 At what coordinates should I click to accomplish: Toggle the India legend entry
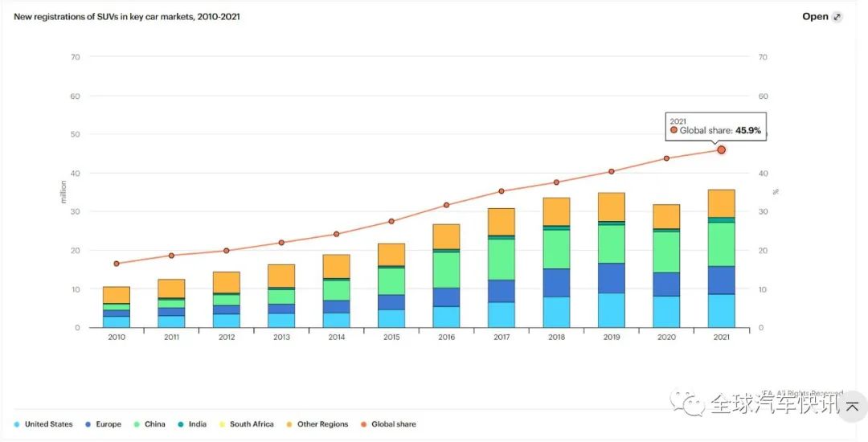click(x=192, y=424)
